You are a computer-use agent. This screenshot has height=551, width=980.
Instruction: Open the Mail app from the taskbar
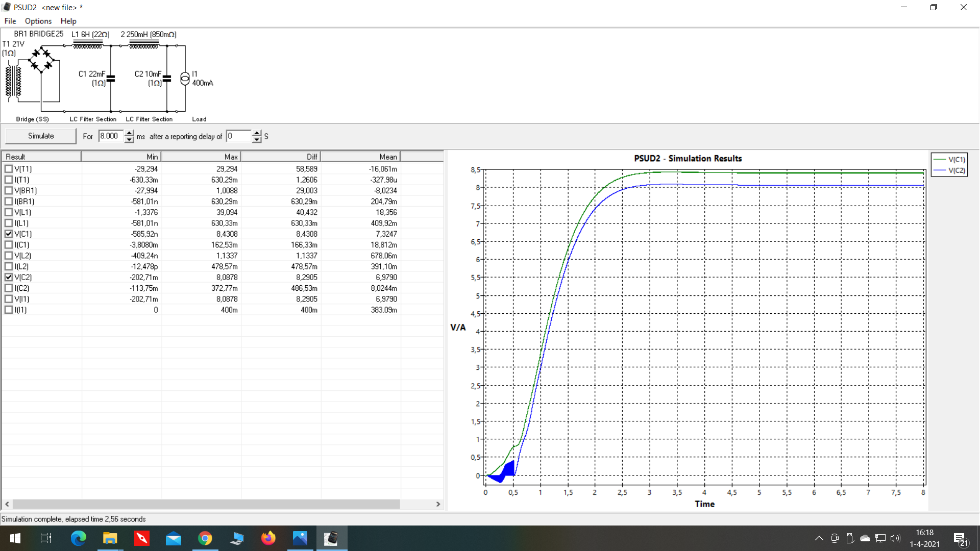174,538
